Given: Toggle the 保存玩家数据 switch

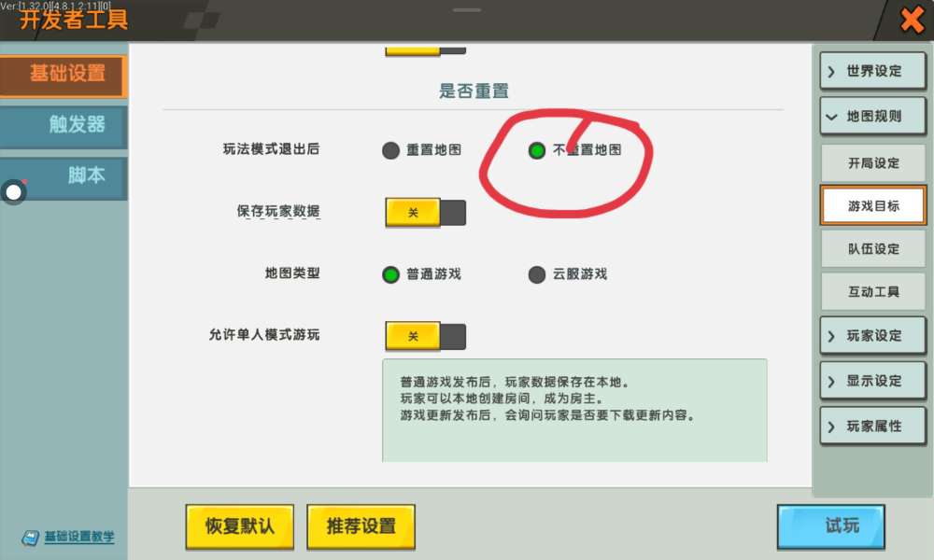Looking at the screenshot, I should coord(425,213).
